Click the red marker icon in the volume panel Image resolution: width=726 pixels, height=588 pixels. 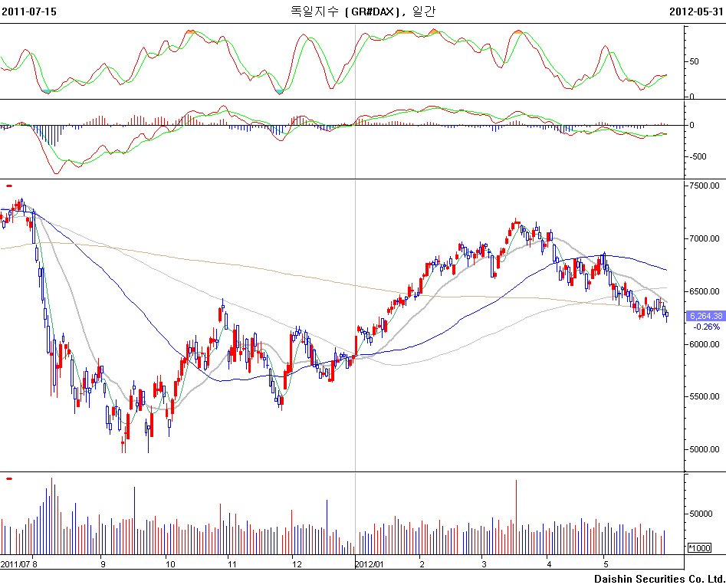[x=9, y=478]
